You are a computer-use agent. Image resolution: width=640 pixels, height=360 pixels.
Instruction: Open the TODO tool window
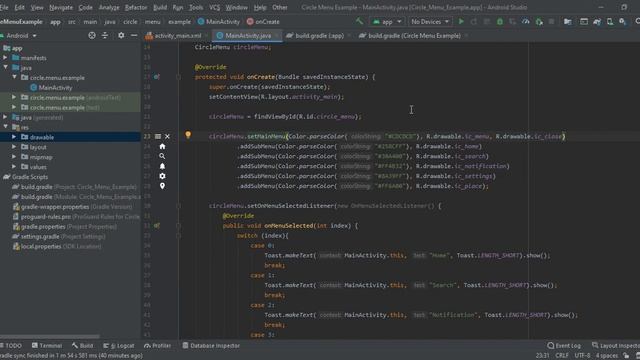tap(11, 346)
